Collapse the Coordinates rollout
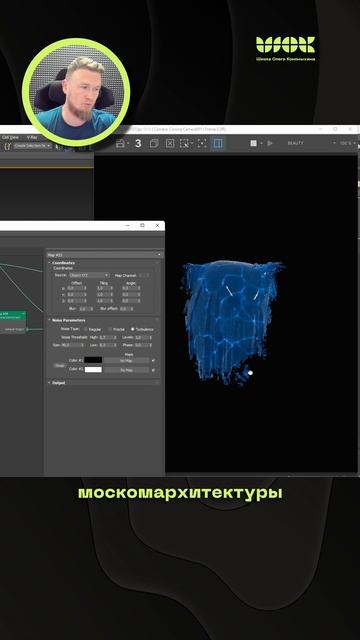This screenshot has height=640, width=360. 63,263
